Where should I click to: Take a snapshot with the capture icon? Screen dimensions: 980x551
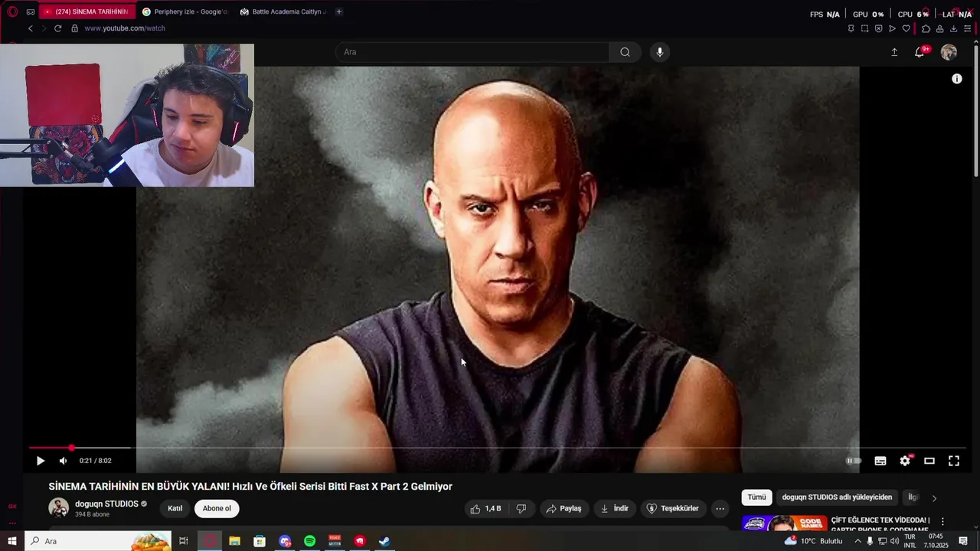[x=864, y=28]
